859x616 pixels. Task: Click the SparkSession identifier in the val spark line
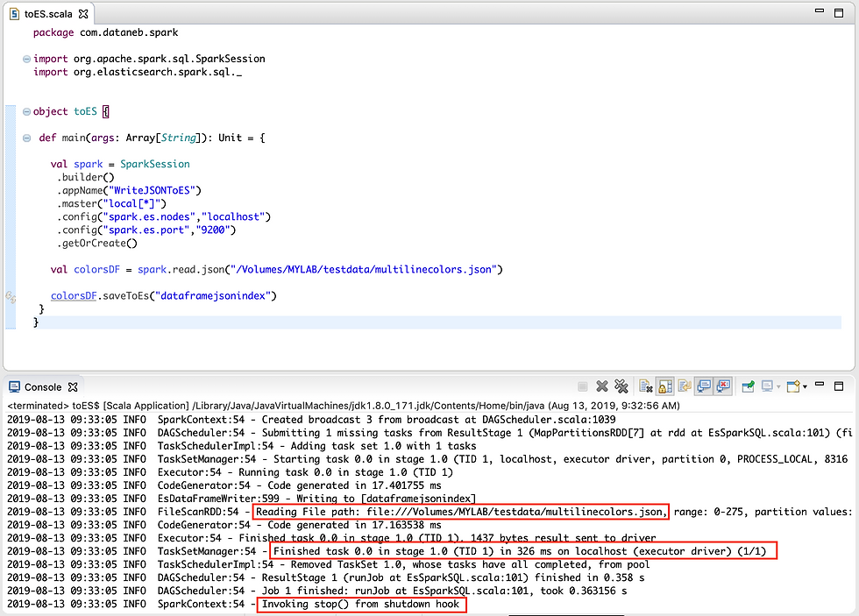155,164
